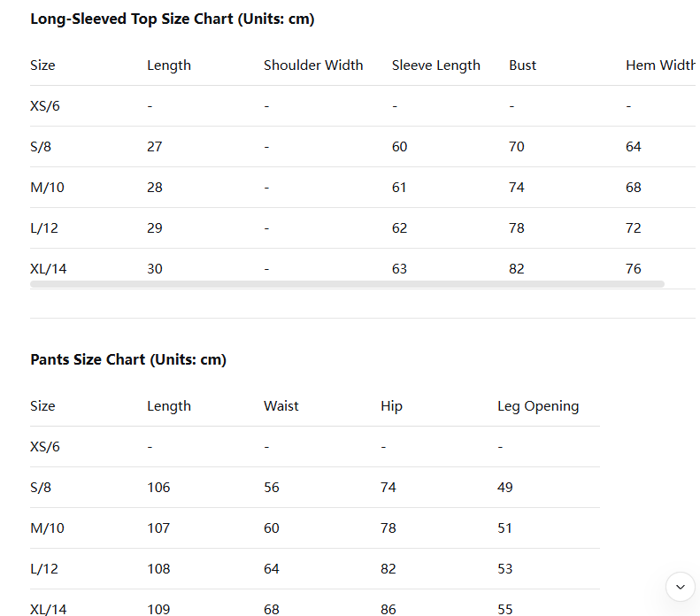Click the top chart's horizontal scrollbar
Screen dimensions: 700x616
click(347, 284)
